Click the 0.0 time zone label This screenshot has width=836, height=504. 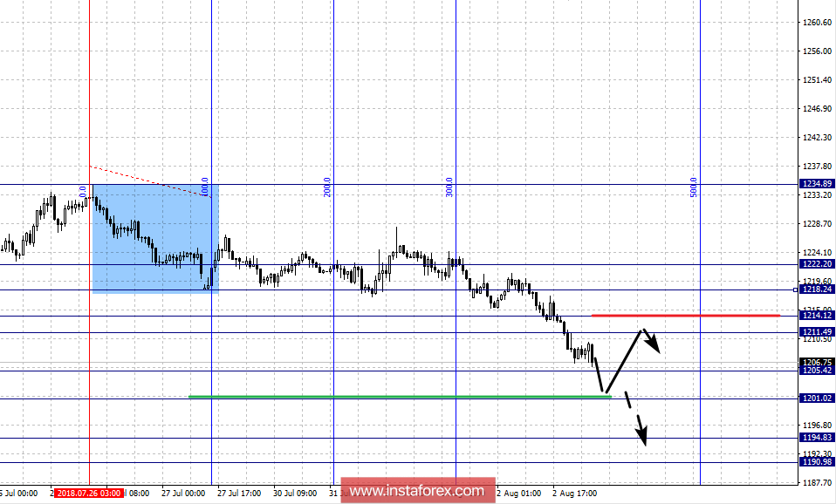(83, 191)
